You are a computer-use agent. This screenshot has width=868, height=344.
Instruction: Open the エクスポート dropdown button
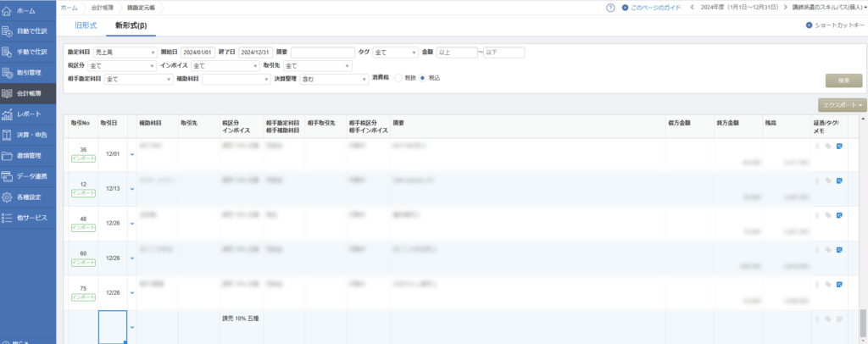coord(842,105)
